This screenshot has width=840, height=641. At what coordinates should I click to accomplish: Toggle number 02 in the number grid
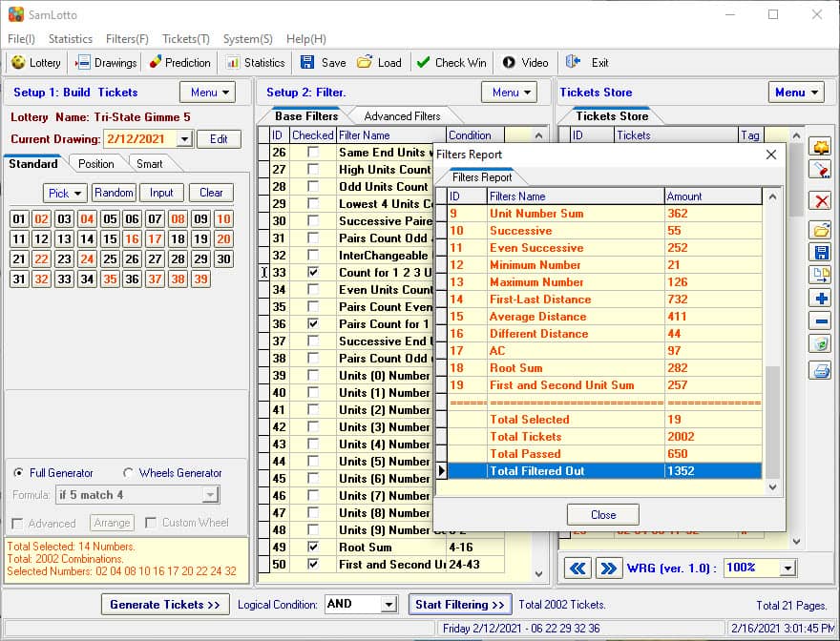pyautogui.click(x=41, y=219)
